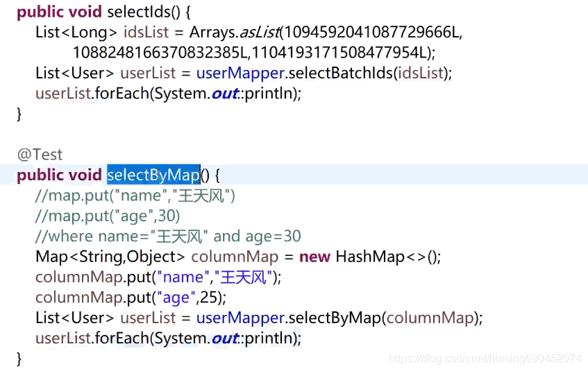Click the "name" string in columnMap.put
The width and height of the screenshot is (588, 371).
tap(183, 277)
